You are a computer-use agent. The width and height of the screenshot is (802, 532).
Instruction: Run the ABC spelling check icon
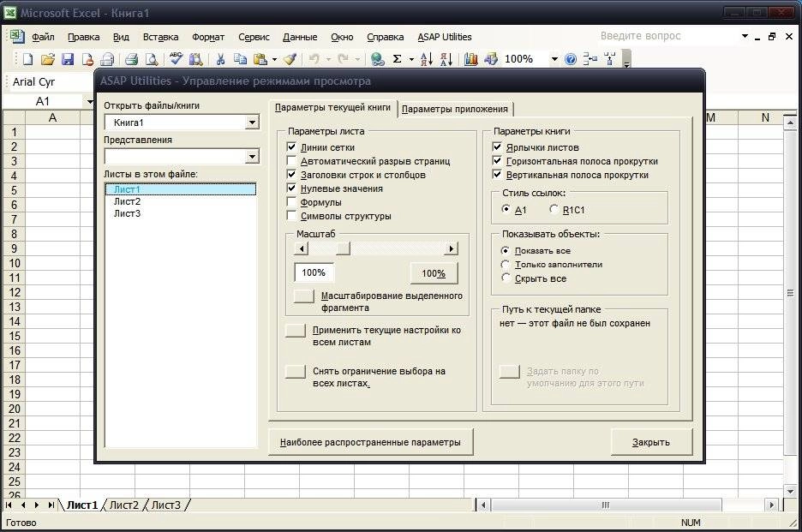point(176,59)
